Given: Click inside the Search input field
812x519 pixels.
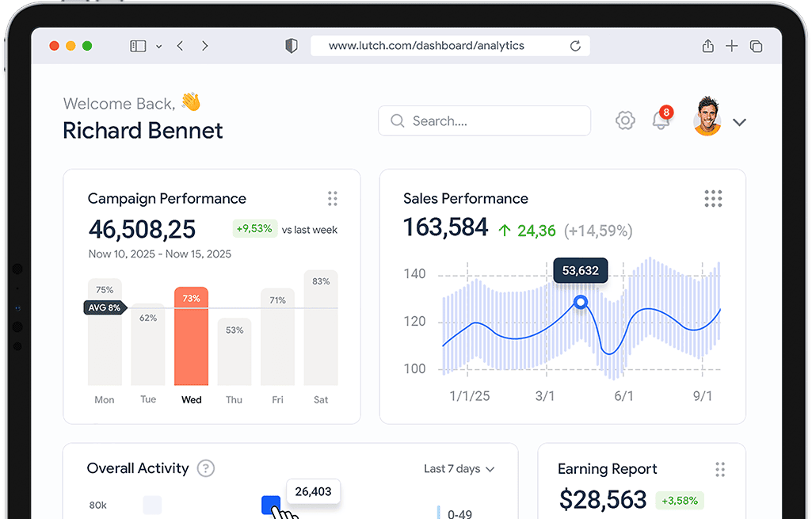Looking at the screenshot, I should click(484, 121).
